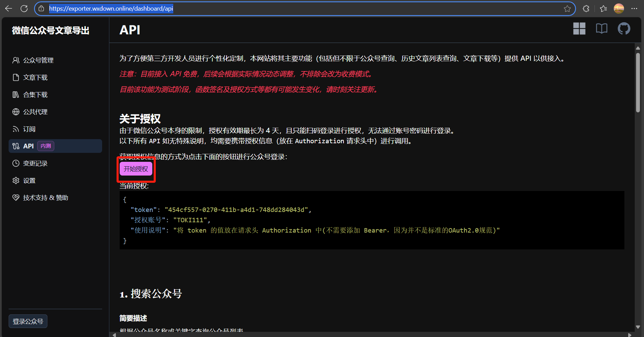This screenshot has width=644, height=337.
Task: Click the token value 454cf557-0270-411b-a4d1-748dd284043d
Action: [237, 210]
